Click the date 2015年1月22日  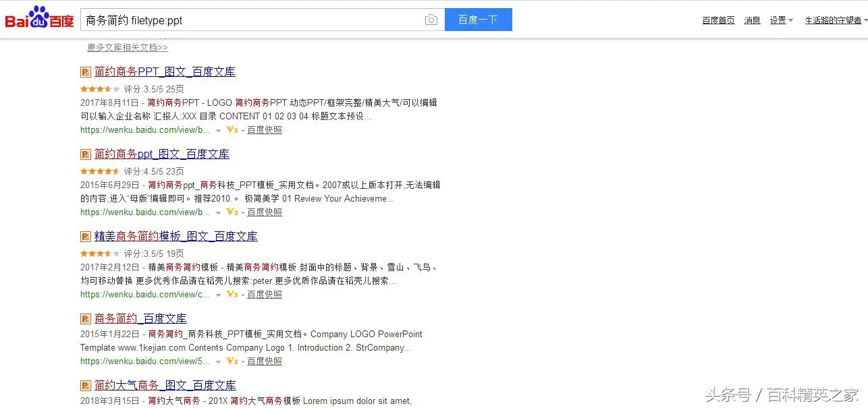pyautogui.click(x=109, y=334)
